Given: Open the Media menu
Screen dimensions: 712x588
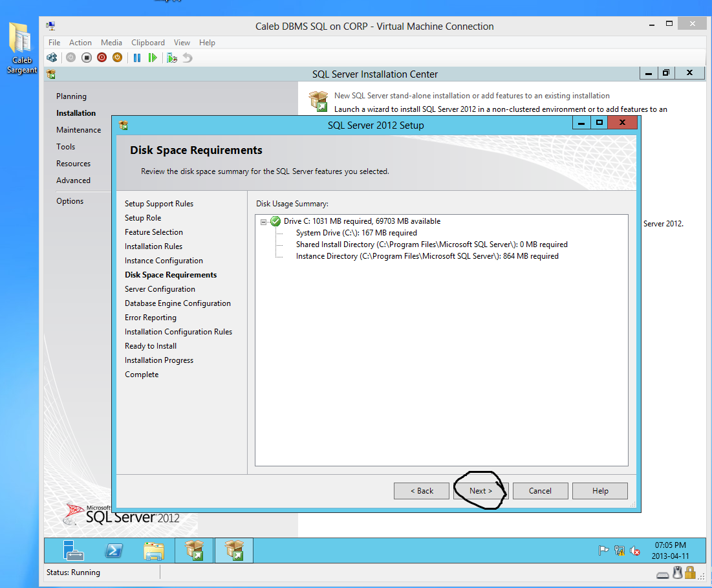Looking at the screenshot, I should [111, 42].
